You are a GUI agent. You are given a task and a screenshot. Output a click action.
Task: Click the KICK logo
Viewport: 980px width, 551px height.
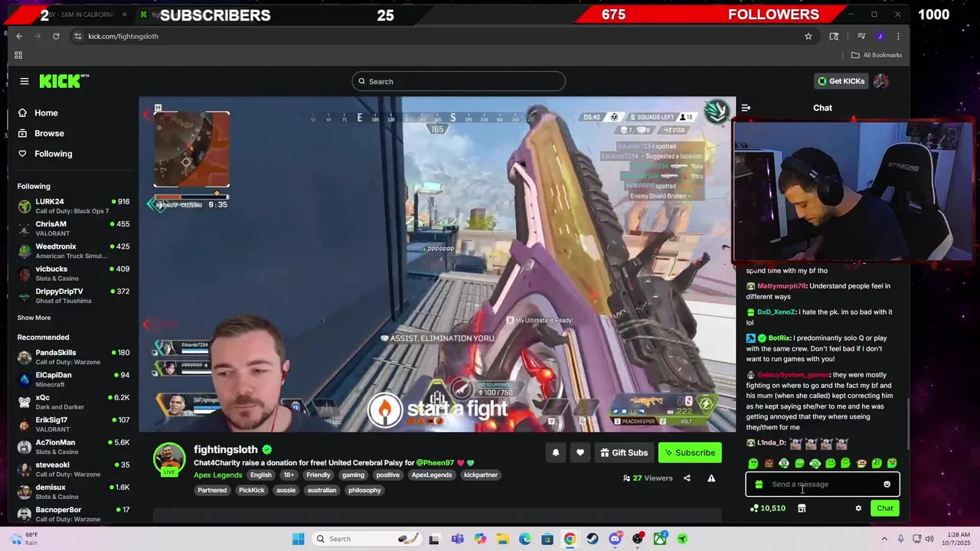64,81
